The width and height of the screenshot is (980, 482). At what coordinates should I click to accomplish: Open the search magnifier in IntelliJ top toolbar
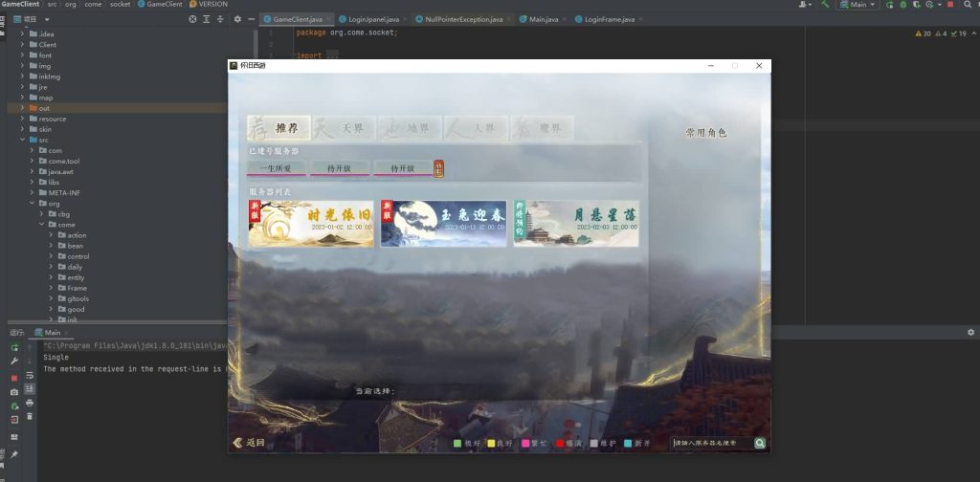pos(967,5)
